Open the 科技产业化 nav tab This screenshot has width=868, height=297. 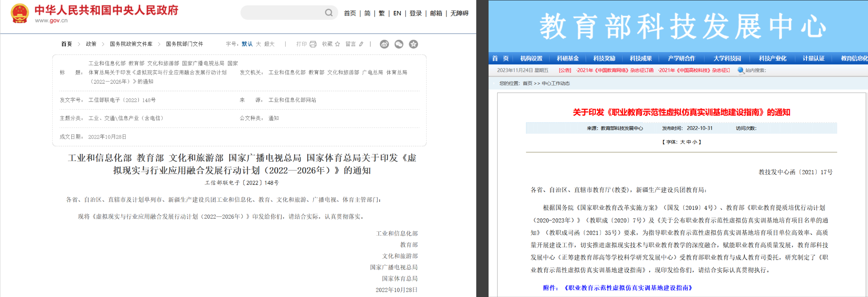tap(773, 58)
